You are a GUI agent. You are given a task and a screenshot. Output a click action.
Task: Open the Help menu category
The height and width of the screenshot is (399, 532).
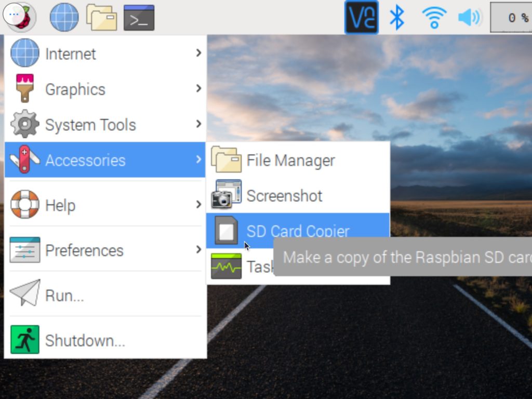(60, 205)
